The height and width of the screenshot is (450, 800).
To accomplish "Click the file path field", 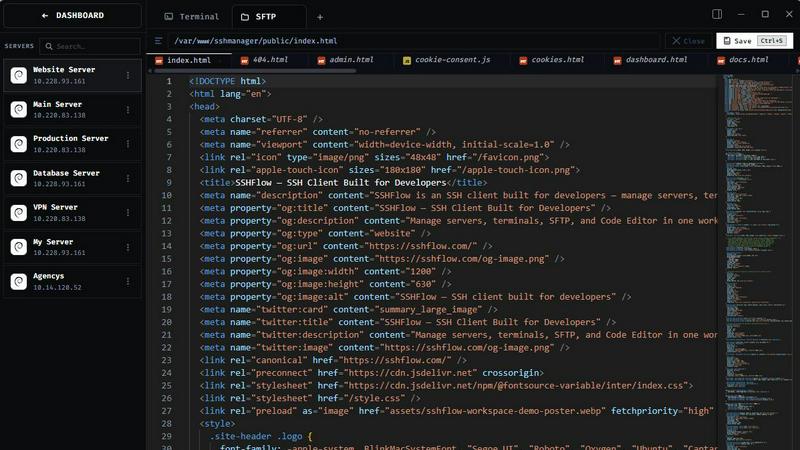I will pyautogui.click(x=413, y=41).
